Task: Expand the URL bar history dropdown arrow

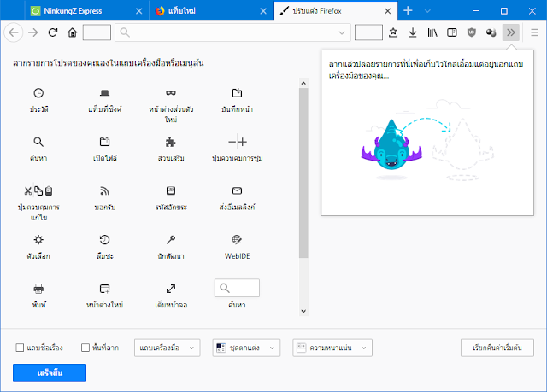Action: (x=342, y=32)
